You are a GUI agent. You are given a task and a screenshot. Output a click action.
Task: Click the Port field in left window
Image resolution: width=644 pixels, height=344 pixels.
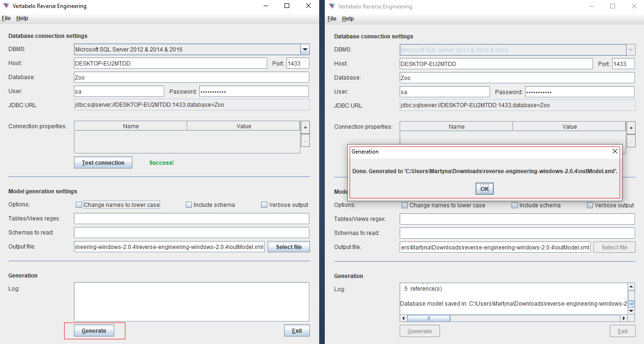coord(298,63)
